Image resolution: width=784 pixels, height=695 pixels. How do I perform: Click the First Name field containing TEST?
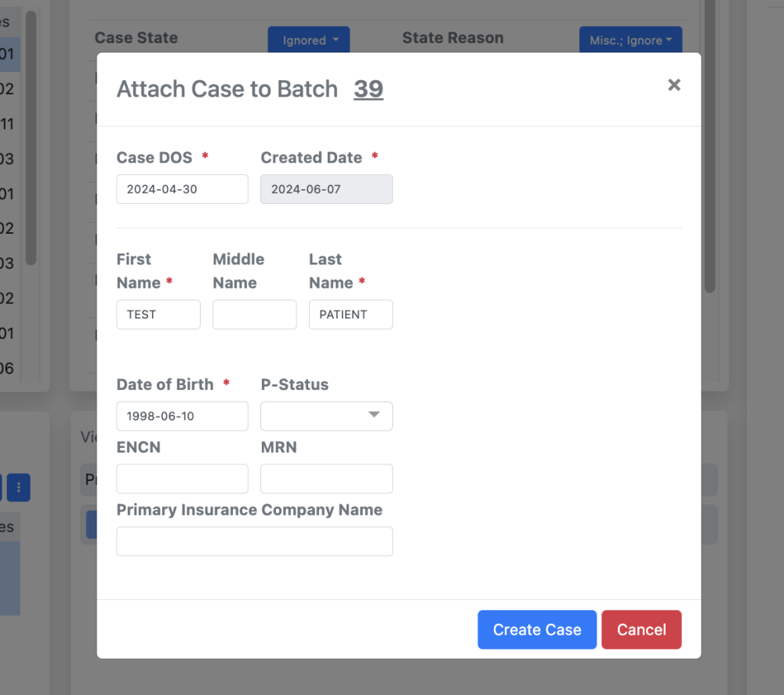pyautogui.click(x=158, y=314)
